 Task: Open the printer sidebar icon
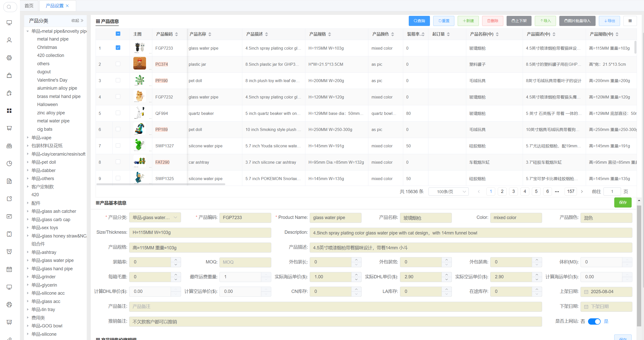(x=9, y=304)
